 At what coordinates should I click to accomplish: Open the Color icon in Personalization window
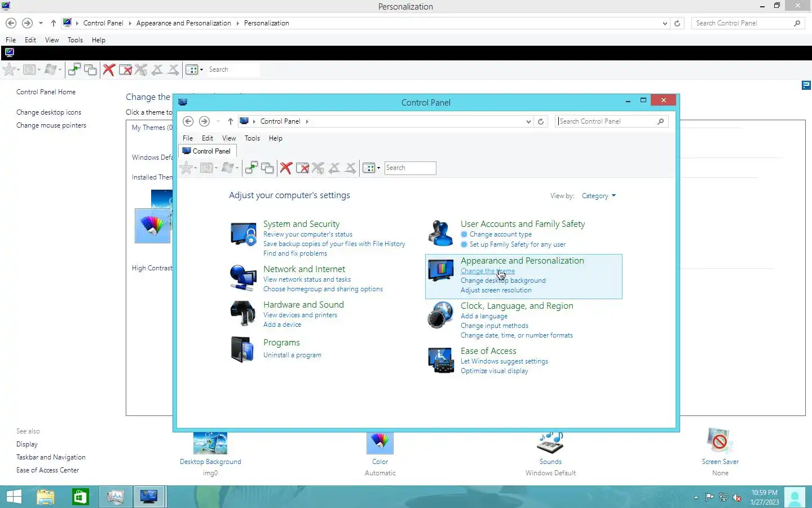[380, 444]
